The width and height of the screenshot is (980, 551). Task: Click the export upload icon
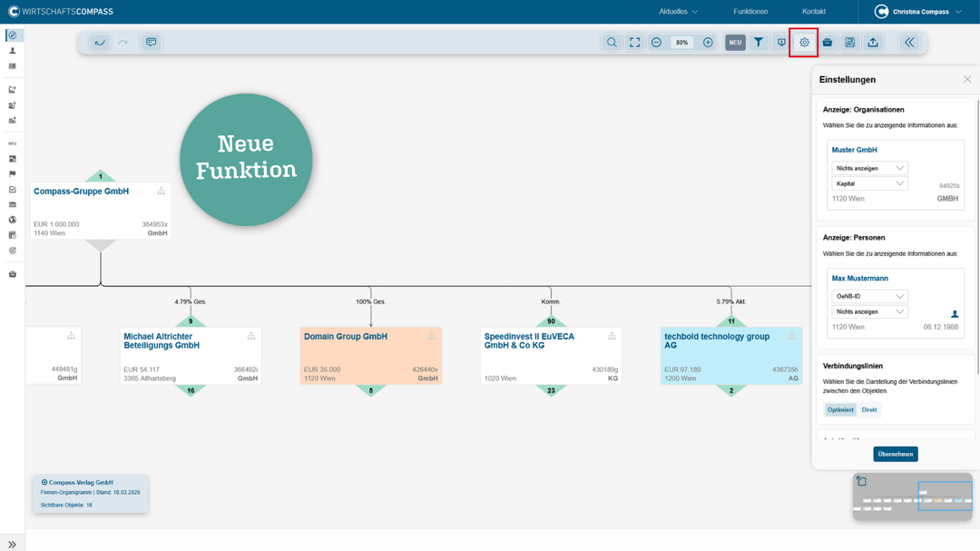click(x=872, y=43)
